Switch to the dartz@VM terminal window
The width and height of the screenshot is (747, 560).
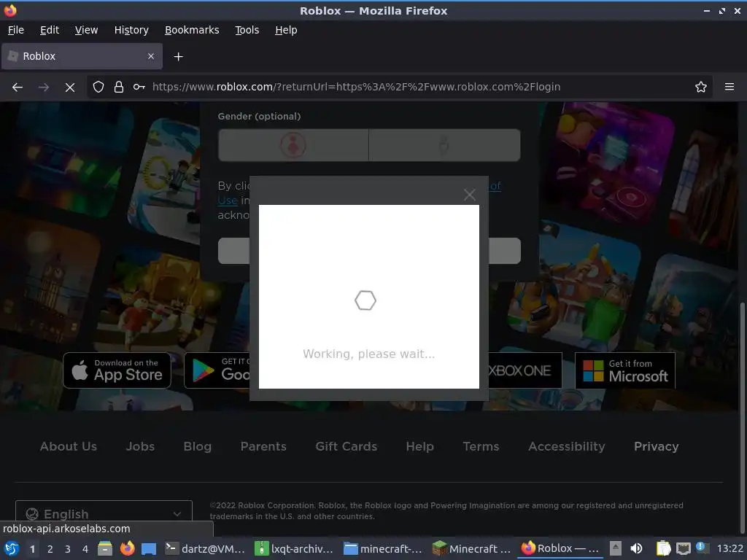tap(205, 548)
